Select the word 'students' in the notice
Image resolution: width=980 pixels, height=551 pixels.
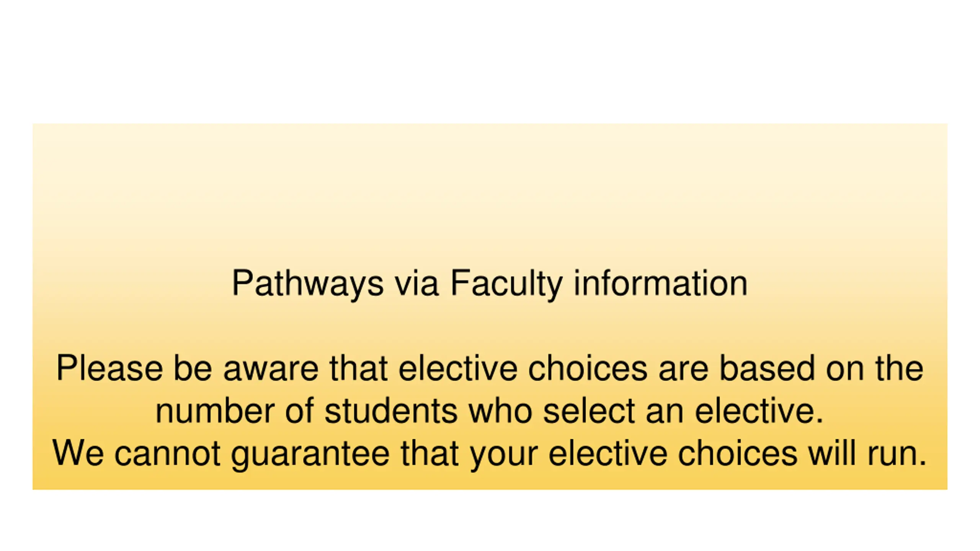click(x=391, y=411)
